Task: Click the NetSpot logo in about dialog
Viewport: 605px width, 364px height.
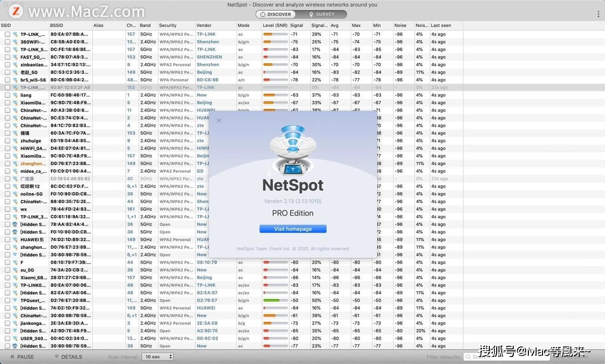Action: click(x=293, y=151)
